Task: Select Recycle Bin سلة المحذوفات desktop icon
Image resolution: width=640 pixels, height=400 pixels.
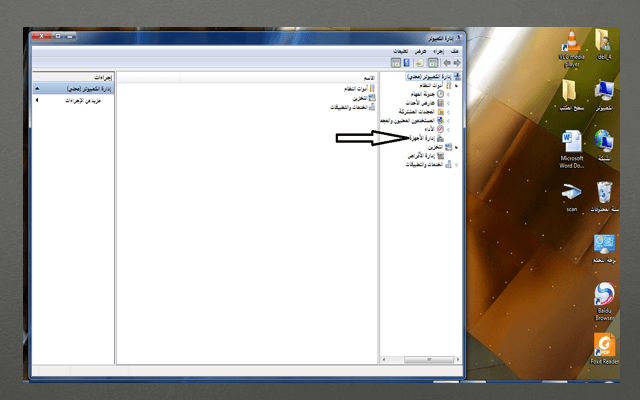Action: click(x=604, y=197)
